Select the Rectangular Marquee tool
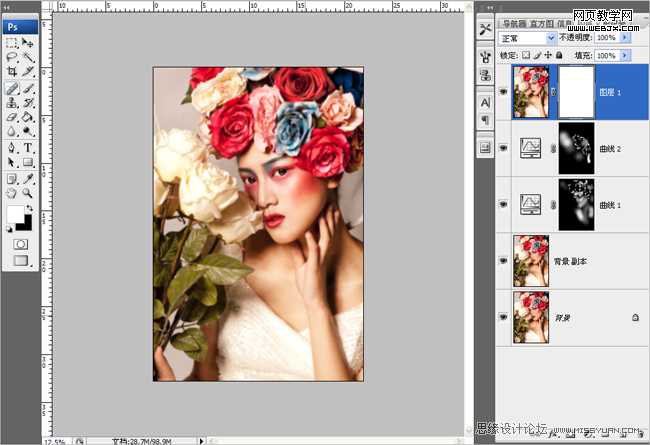The image size is (650, 445). [x=12, y=42]
